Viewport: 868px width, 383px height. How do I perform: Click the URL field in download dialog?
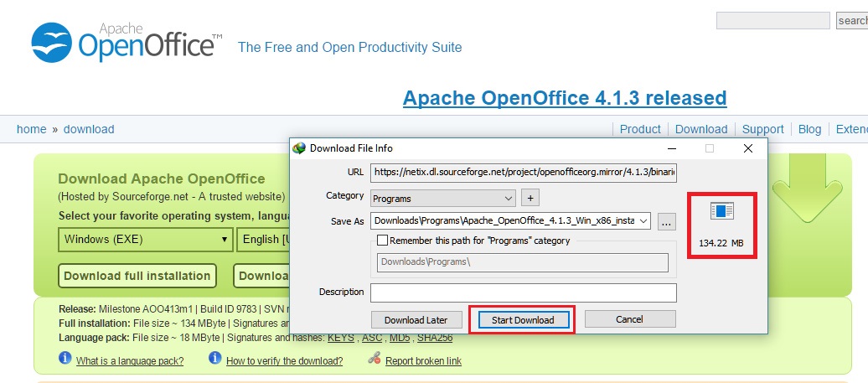click(524, 173)
